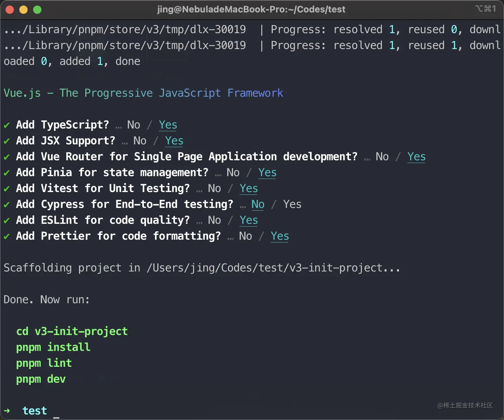Click the green prompt arrow before test

[7, 411]
